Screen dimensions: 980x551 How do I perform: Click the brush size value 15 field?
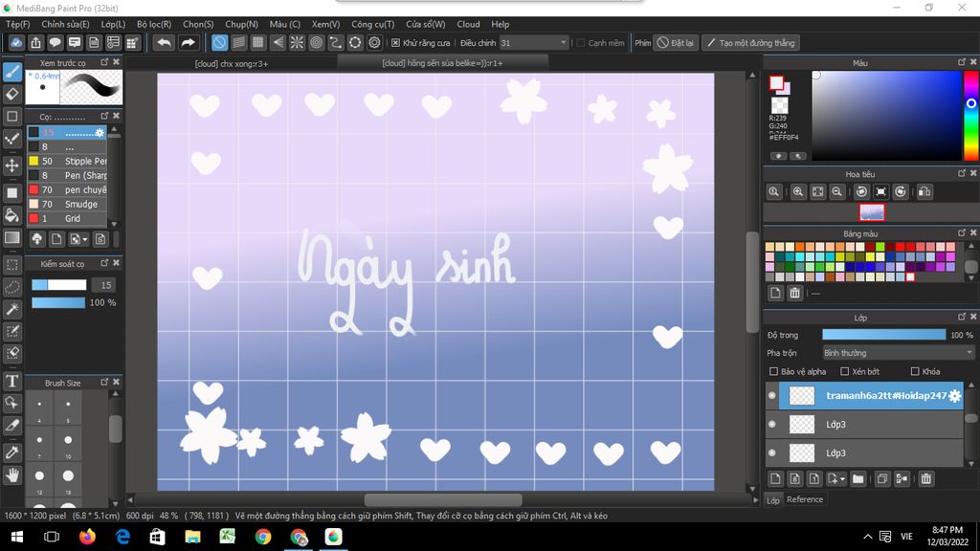[x=105, y=285]
